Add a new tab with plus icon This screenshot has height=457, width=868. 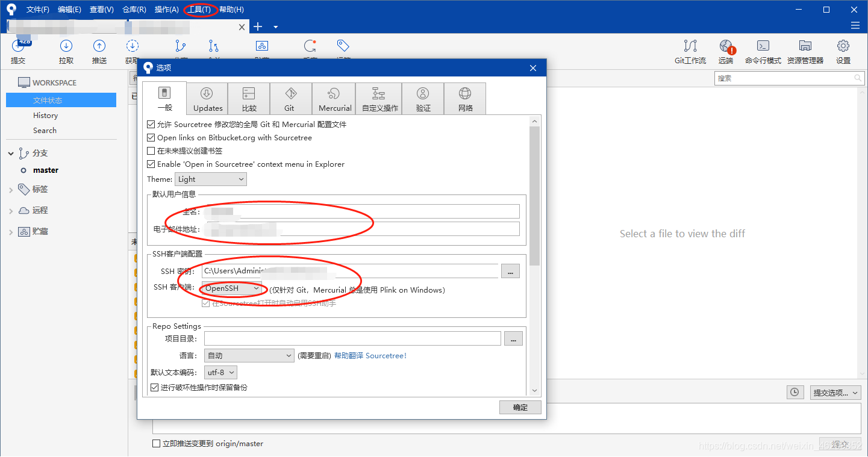258,26
